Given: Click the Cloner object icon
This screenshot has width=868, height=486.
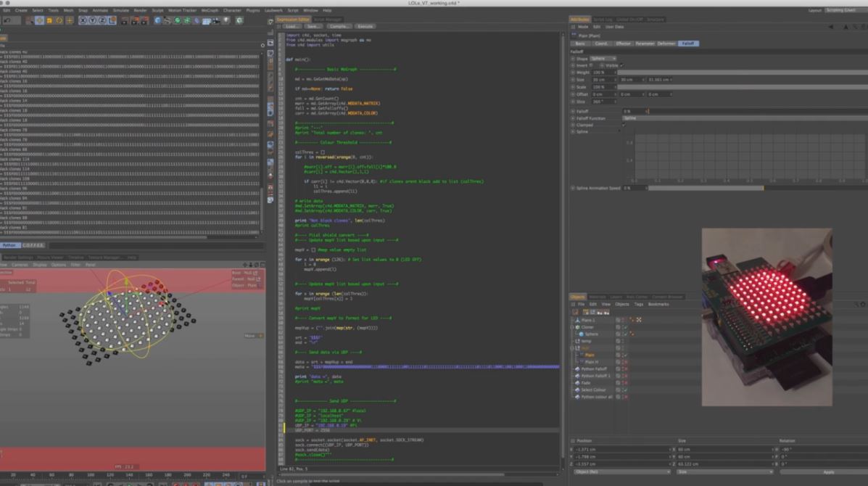Looking at the screenshot, I should 577,327.
